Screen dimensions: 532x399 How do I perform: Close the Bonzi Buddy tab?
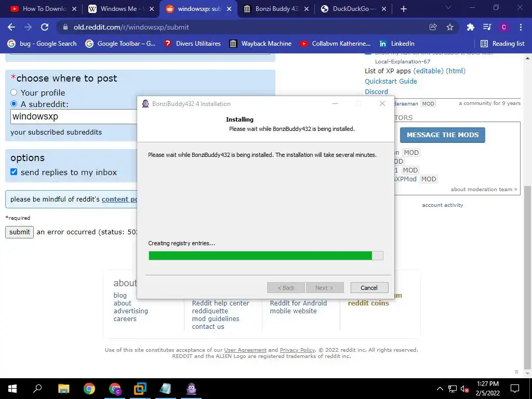(x=307, y=9)
